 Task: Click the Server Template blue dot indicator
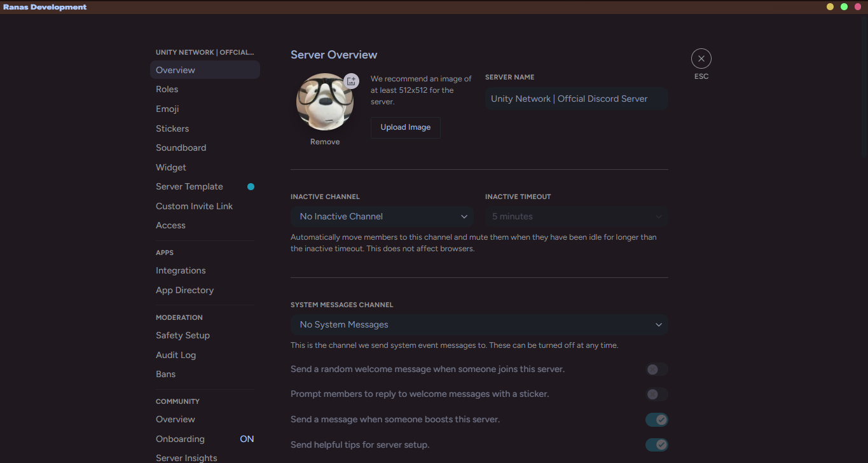251,186
